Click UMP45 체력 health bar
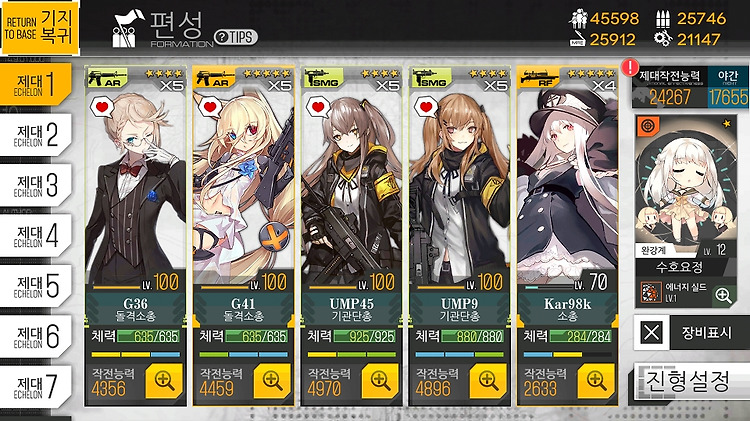The width and height of the screenshot is (750, 421). (364, 336)
